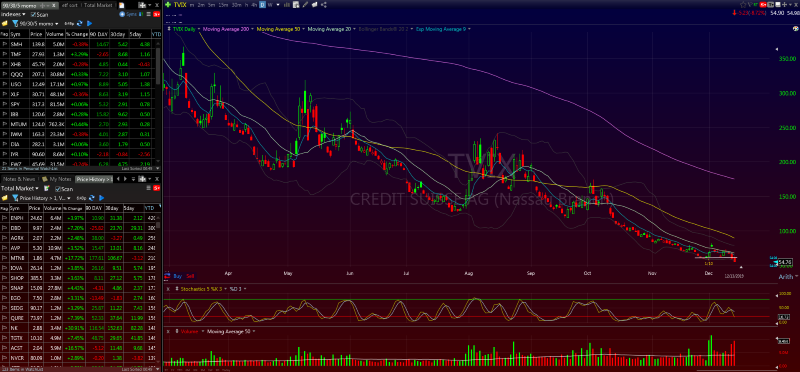Screen dimensions: 800x372
Task: Switch to the My Notes tab
Action: (57, 179)
